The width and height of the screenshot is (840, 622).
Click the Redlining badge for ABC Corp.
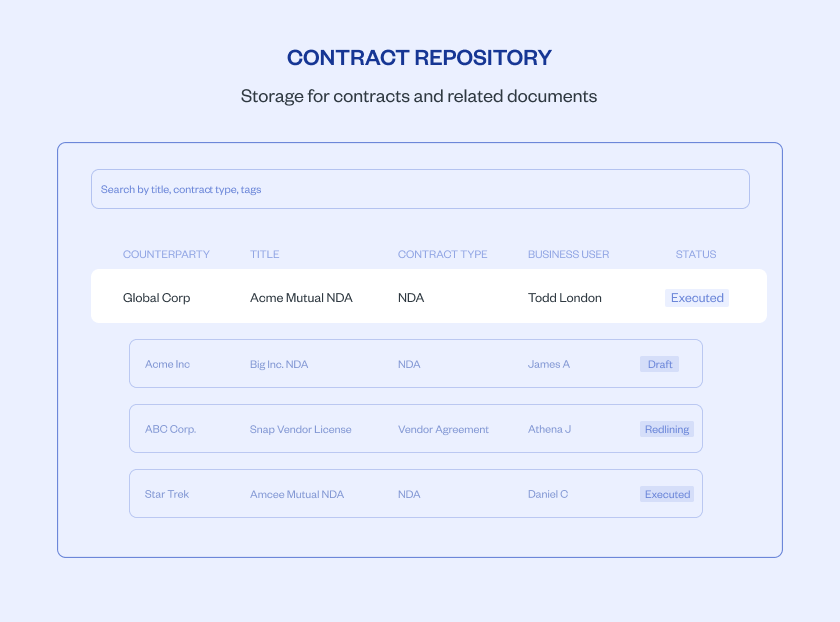click(x=666, y=429)
